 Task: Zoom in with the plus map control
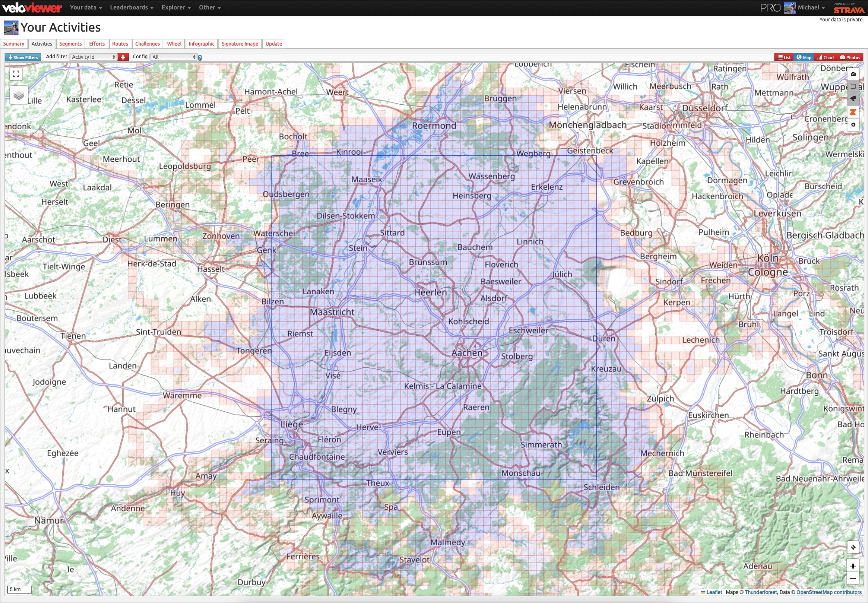853,566
